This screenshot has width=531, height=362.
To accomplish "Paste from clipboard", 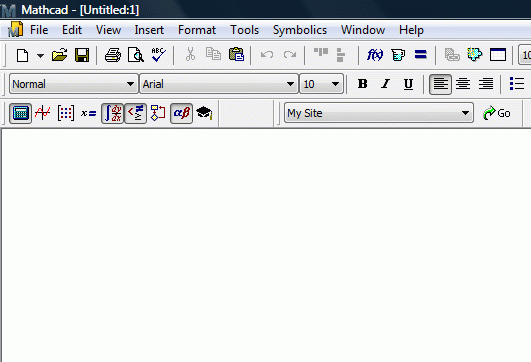I will [x=236, y=54].
